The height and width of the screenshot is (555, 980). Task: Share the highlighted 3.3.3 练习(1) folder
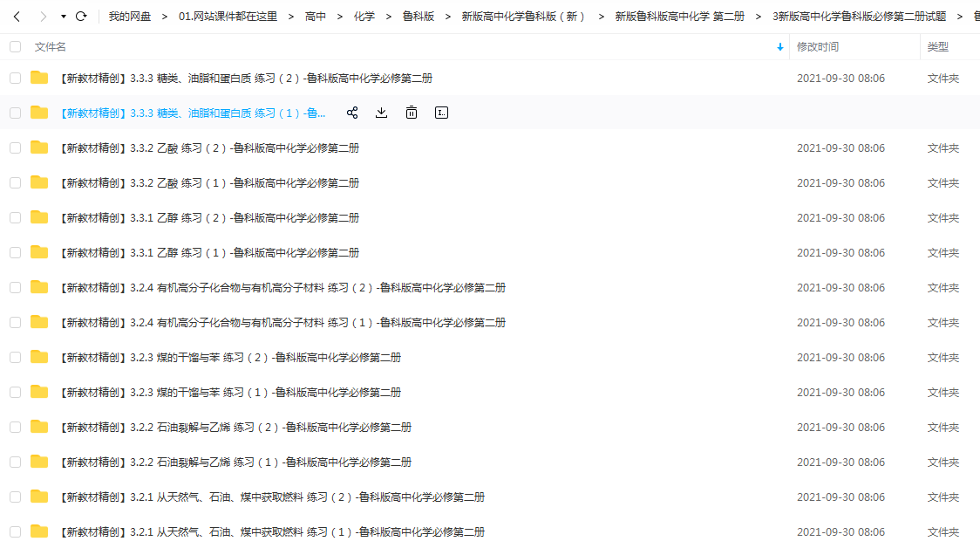pyautogui.click(x=352, y=113)
